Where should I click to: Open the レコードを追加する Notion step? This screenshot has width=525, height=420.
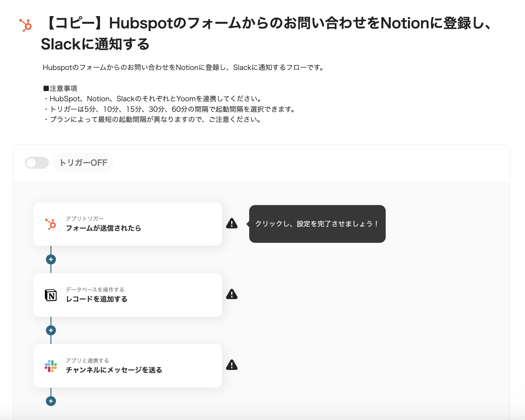(128, 295)
